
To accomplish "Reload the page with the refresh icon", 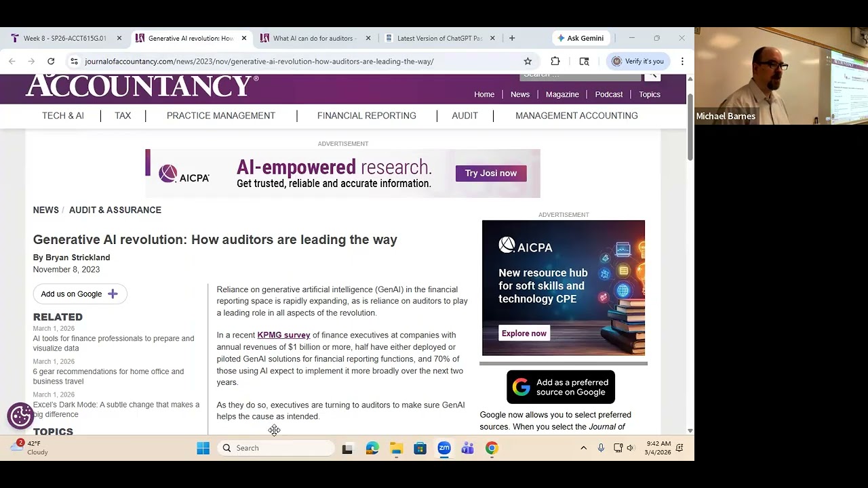I will 51,61.
